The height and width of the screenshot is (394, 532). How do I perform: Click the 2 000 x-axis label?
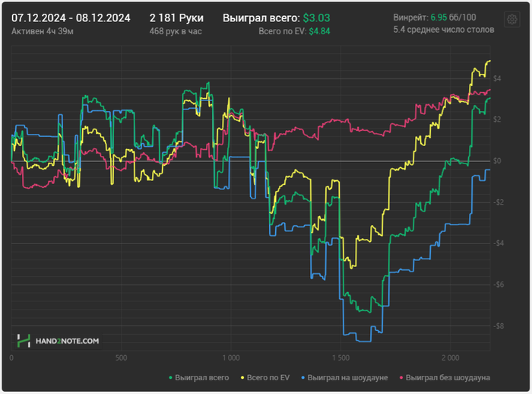(x=451, y=358)
